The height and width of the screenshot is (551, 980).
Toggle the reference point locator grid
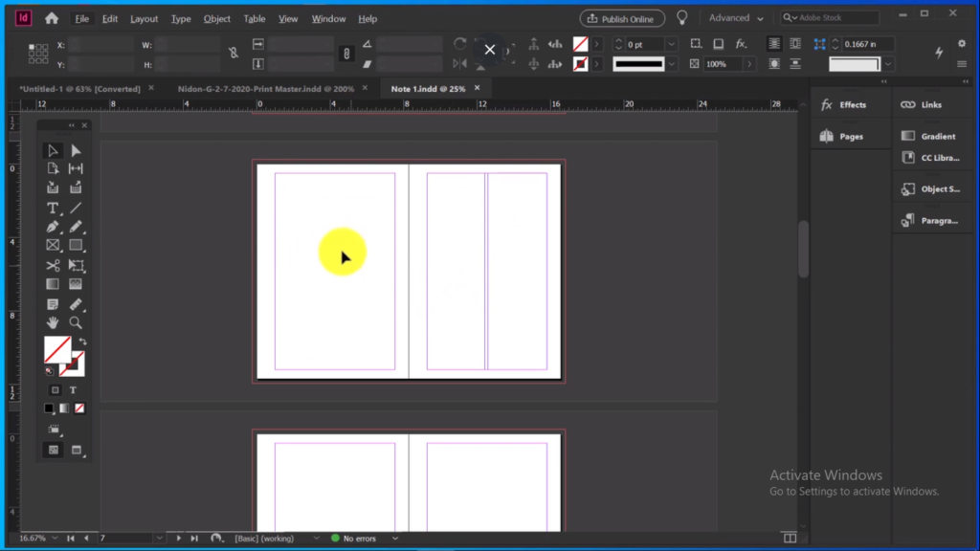pos(38,54)
